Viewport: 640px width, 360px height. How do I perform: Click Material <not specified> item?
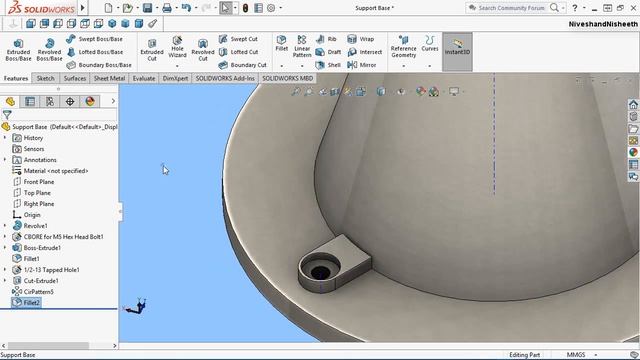tap(51, 171)
